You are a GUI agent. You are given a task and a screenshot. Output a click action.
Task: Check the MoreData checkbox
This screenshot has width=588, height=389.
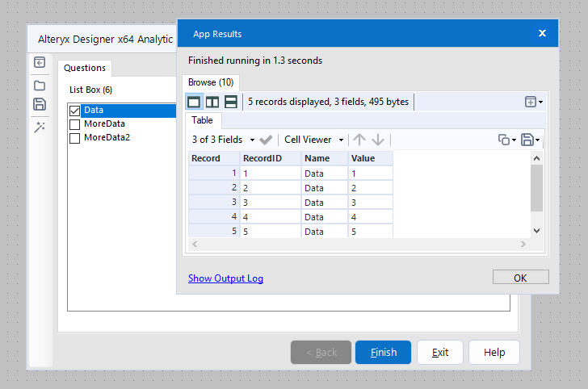(x=75, y=124)
